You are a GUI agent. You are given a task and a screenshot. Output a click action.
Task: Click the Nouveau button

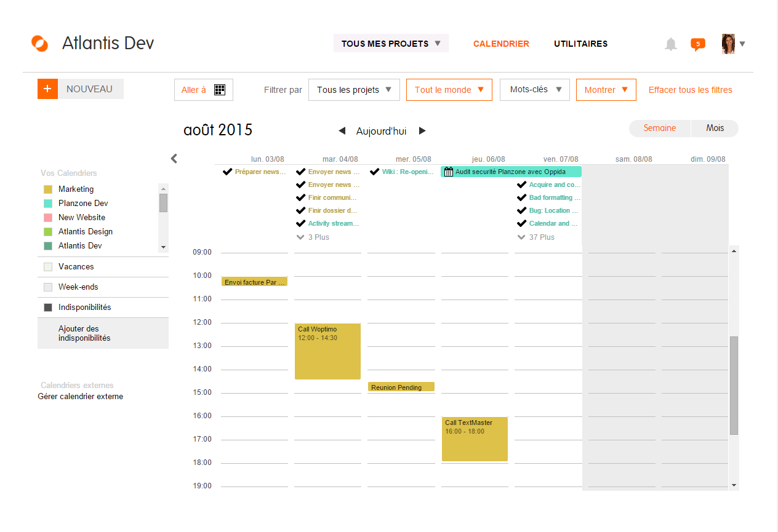[81, 89]
